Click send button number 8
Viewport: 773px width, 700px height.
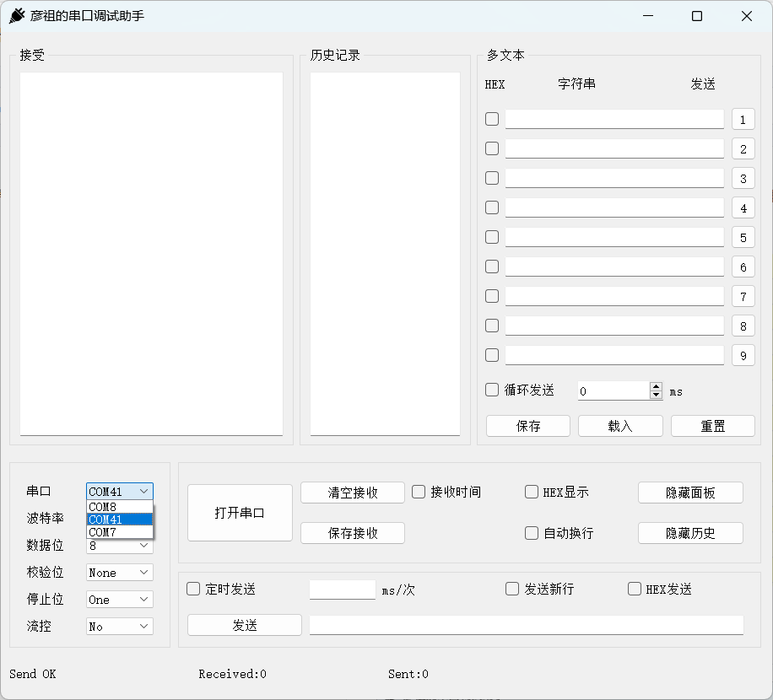pos(743,326)
